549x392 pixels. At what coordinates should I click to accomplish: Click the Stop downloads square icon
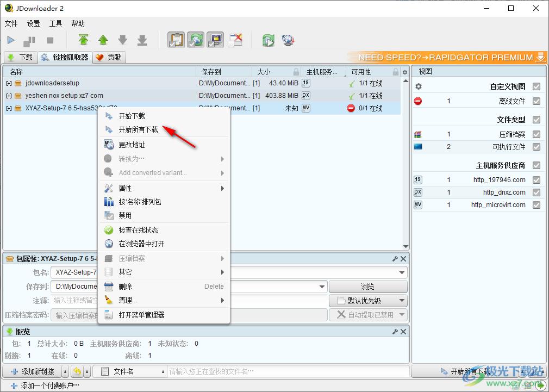(50, 41)
